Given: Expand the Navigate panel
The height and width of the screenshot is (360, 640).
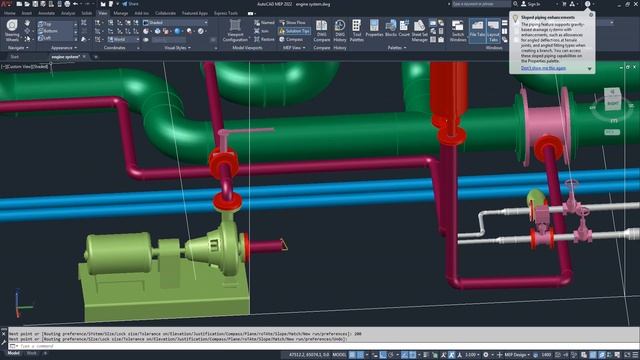Looking at the screenshot, I should click(x=18, y=48).
